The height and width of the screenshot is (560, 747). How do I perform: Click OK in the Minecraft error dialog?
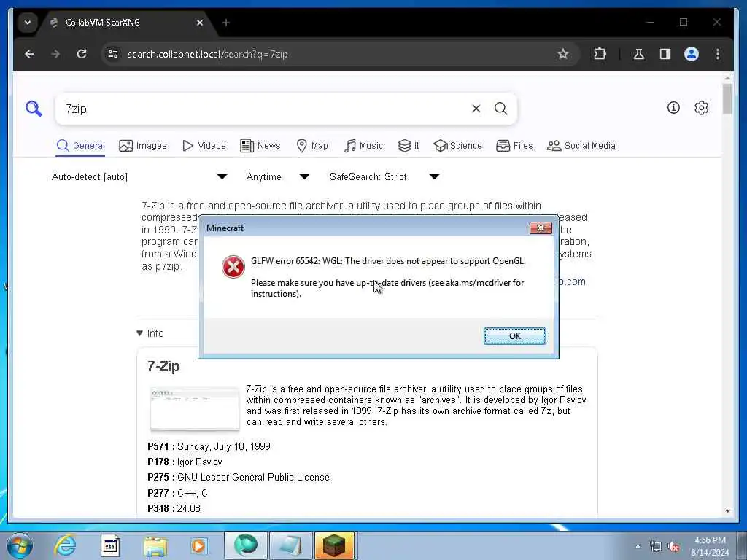514,335
